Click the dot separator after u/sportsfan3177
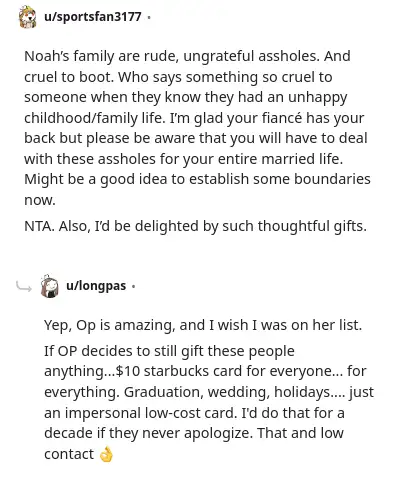This screenshot has height=489, width=400. pyautogui.click(x=149, y=17)
